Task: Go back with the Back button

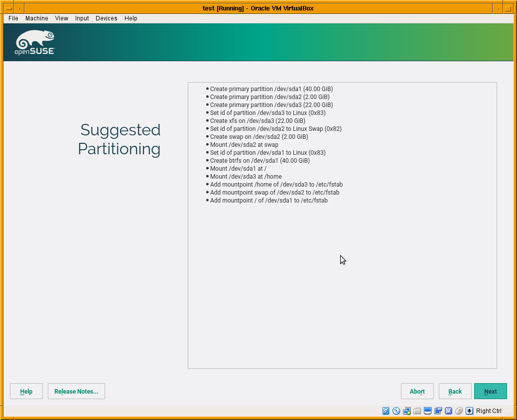Action: coord(455,391)
